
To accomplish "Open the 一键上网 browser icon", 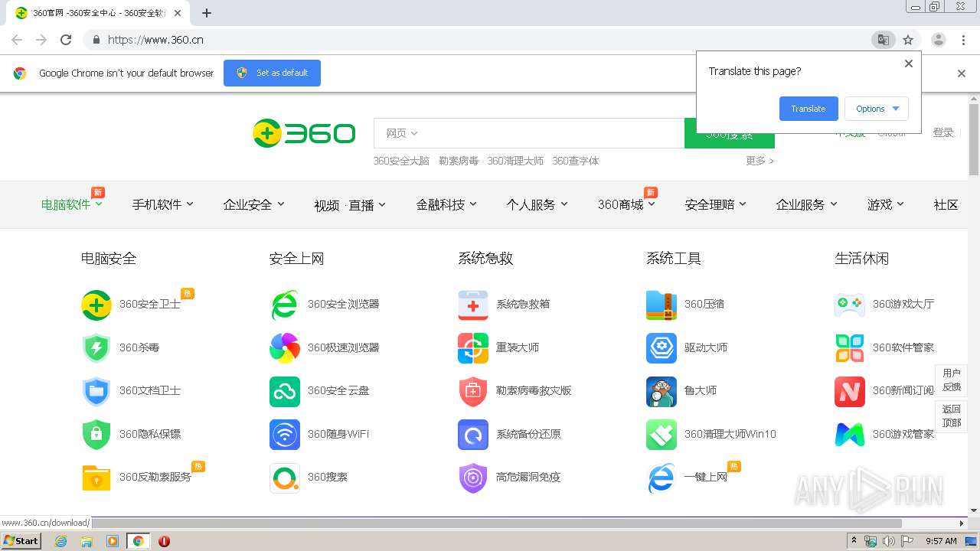I will pyautogui.click(x=661, y=478).
